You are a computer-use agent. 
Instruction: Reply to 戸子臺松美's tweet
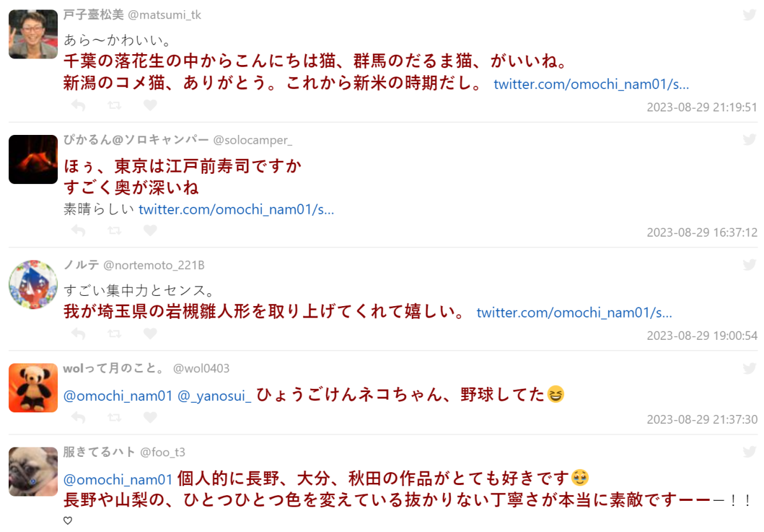coord(78,106)
